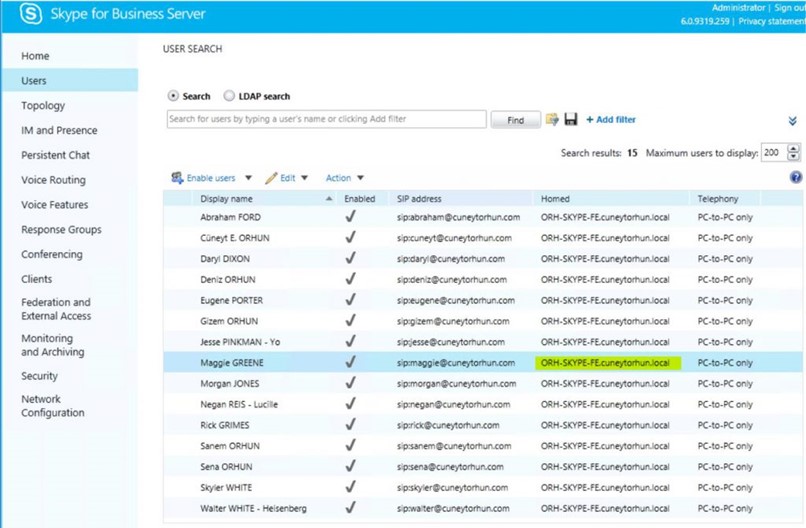The width and height of the screenshot is (806, 528).
Task: Select Eugene PORTER row
Action: 483,300
